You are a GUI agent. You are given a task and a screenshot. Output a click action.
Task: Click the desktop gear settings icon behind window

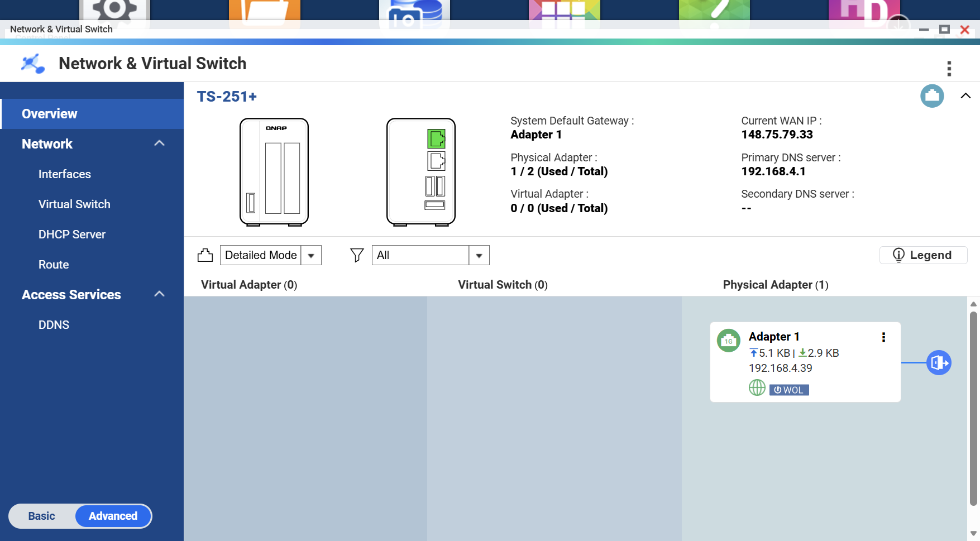(114, 10)
